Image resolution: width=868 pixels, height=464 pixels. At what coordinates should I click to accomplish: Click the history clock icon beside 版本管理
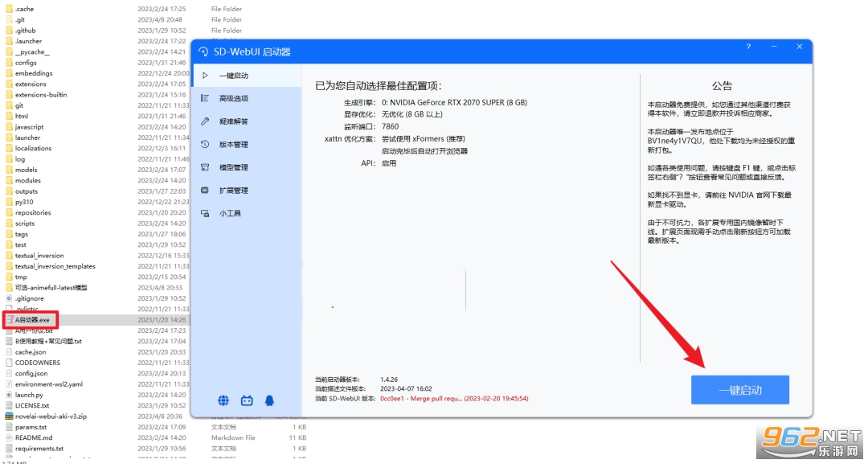[x=205, y=144]
